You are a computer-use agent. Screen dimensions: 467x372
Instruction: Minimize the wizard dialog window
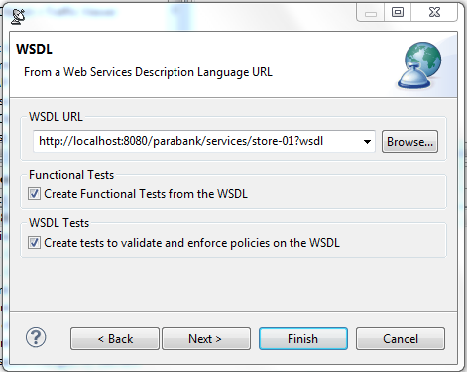point(371,13)
